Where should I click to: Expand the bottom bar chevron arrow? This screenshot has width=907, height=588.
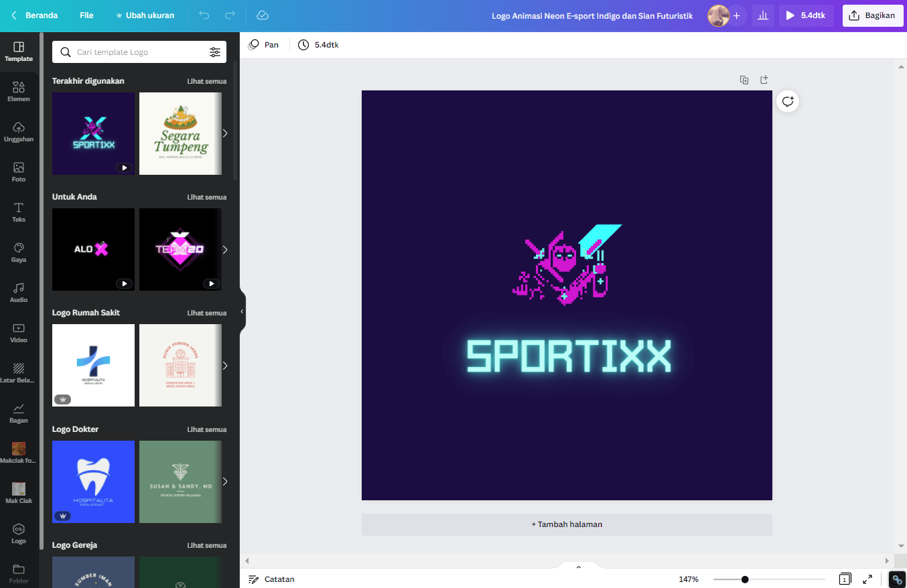(x=578, y=566)
